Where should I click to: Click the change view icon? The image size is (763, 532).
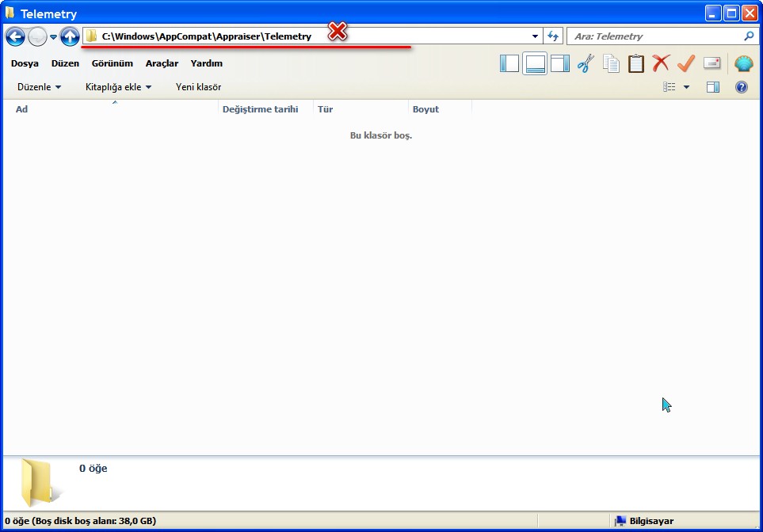coord(669,87)
